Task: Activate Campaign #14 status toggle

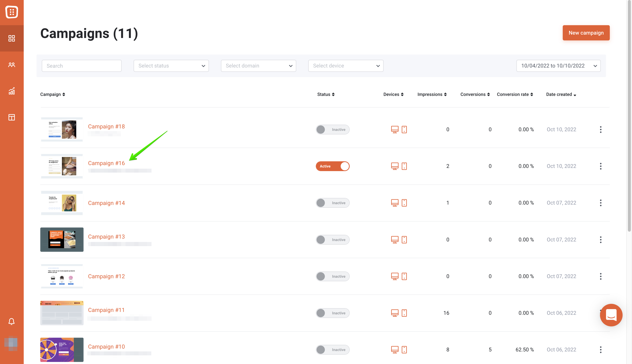Action: 333,203
